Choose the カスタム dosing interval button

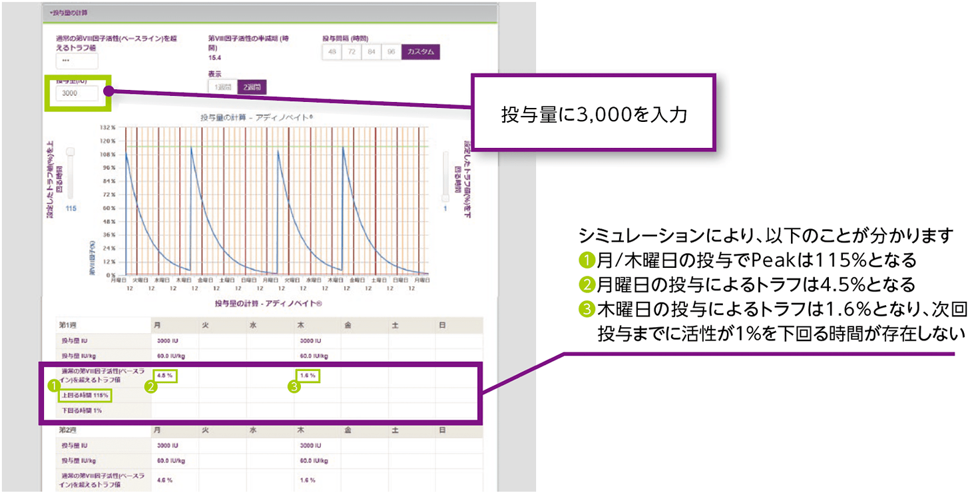pos(421,53)
